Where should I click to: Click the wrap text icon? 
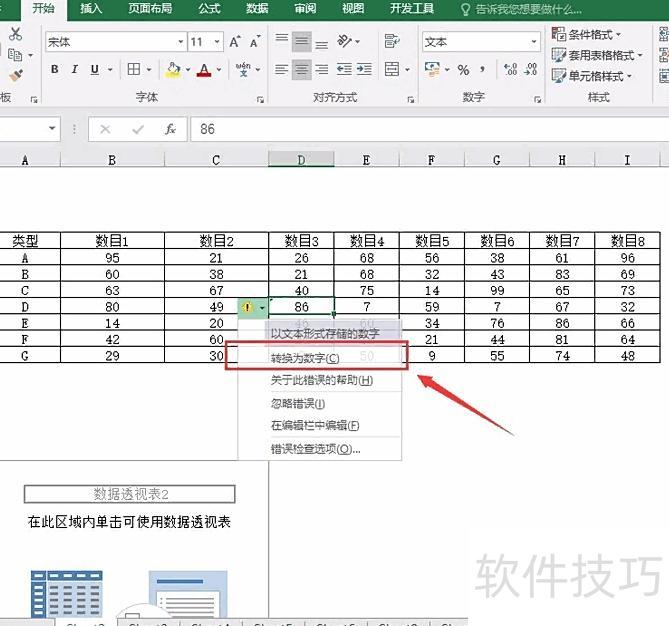[x=392, y=41]
